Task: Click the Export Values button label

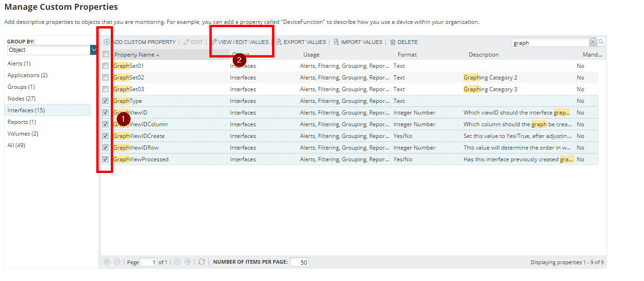Action: tap(305, 42)
